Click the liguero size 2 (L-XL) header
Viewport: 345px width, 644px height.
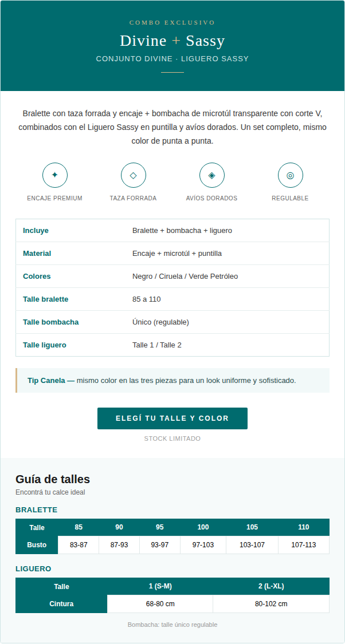[271, 587]
